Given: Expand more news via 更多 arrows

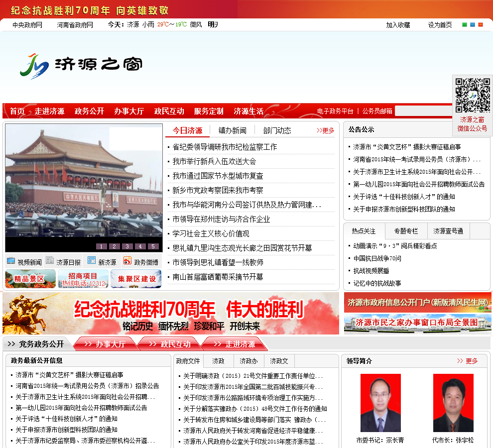Looking at the screenshot, I should pos(326,130).
